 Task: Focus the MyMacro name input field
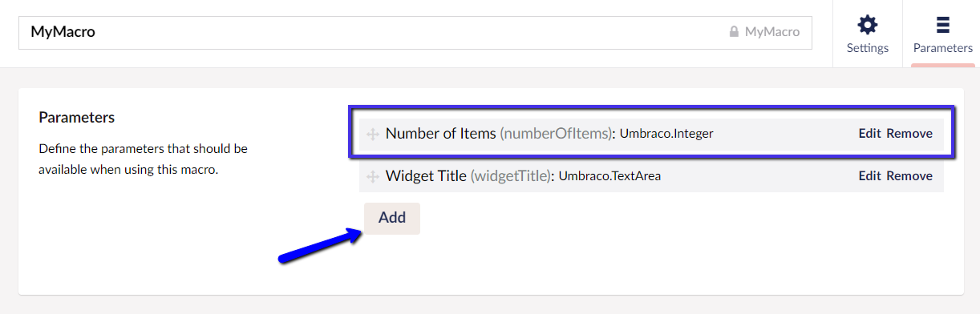(415, 32)
